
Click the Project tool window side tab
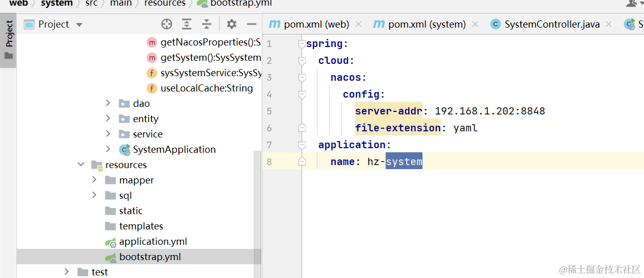coord(9,39)
